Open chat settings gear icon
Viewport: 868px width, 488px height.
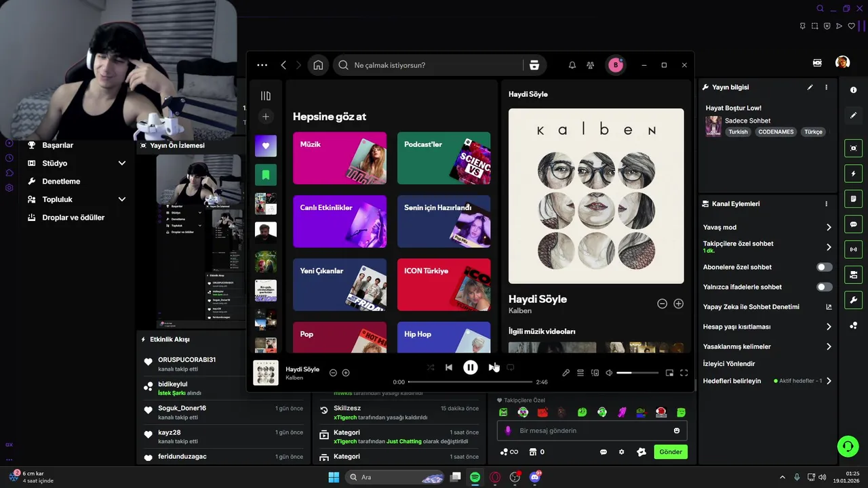pos(621,452)
